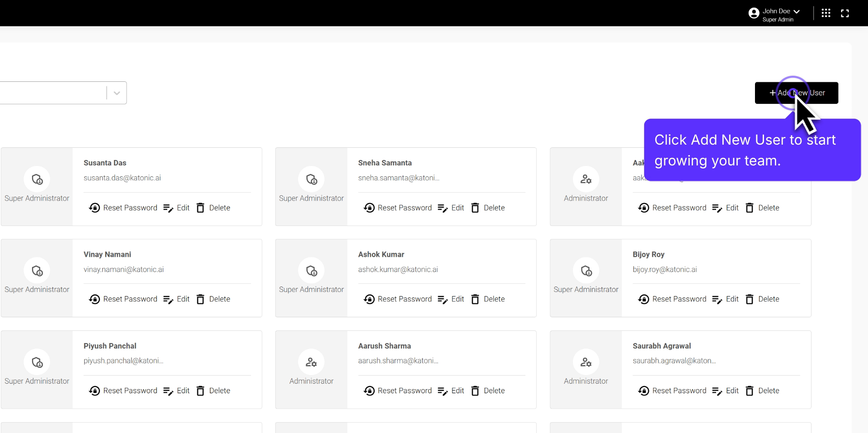Expand the selection box with the chevron arrow
The width and height of the screenshot is (868, 433).
point(116,93)
